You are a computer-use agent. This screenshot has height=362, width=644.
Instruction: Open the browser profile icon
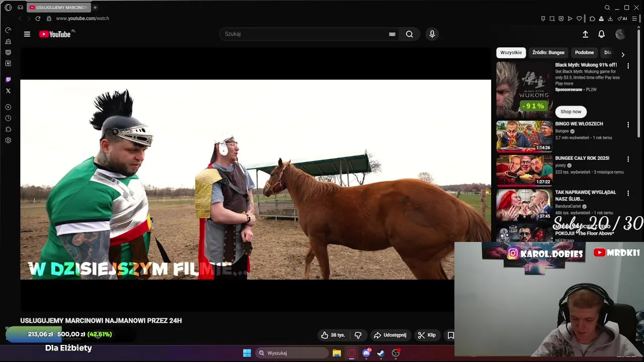tap(601, 19)
